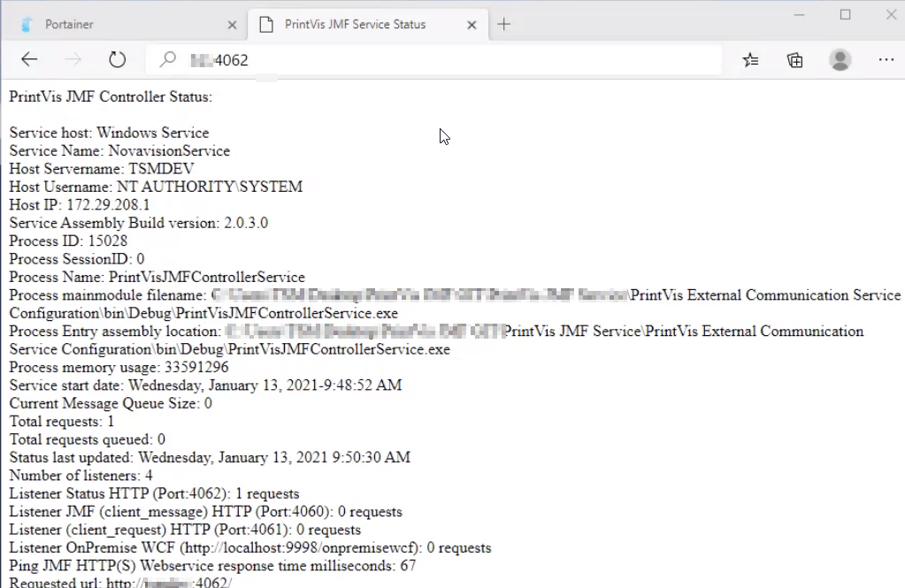This screenshot has width=905, height=588.
Task: Click the Portainer tab favicon
Action: (27, 24)
